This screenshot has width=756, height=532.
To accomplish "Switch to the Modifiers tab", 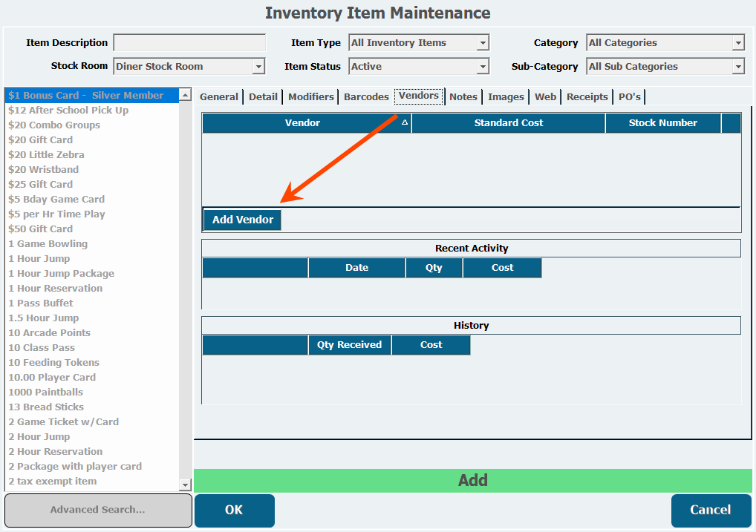I will (310, 97).
